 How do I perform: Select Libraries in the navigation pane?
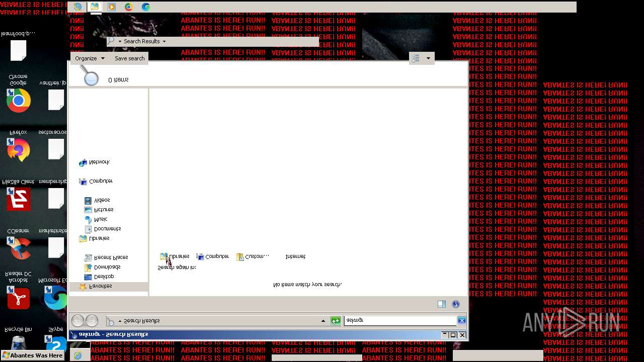(x=94, y=238)
